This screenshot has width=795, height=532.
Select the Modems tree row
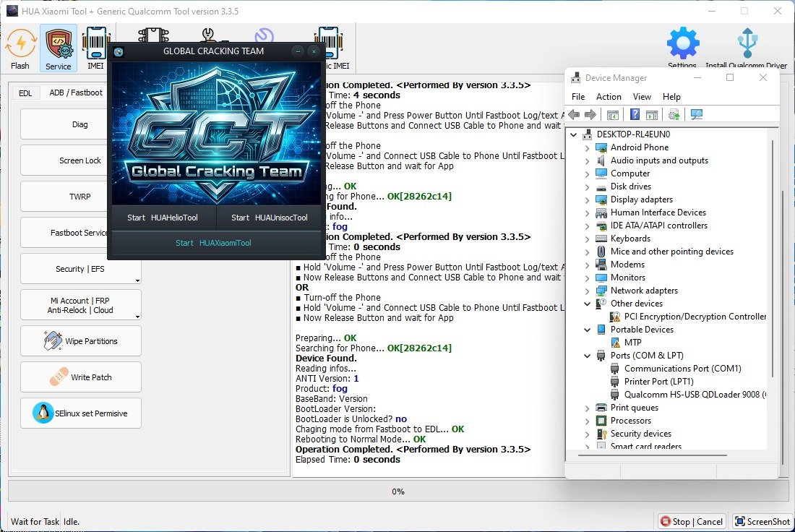(x=627, y=265)
